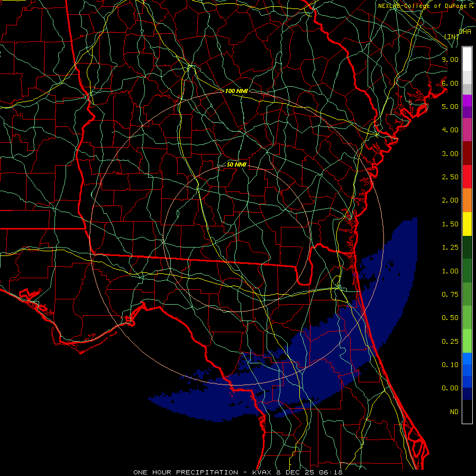476x476 pixels.
Task: Click the 100 NMI range ring label
Action: (236, 91)
